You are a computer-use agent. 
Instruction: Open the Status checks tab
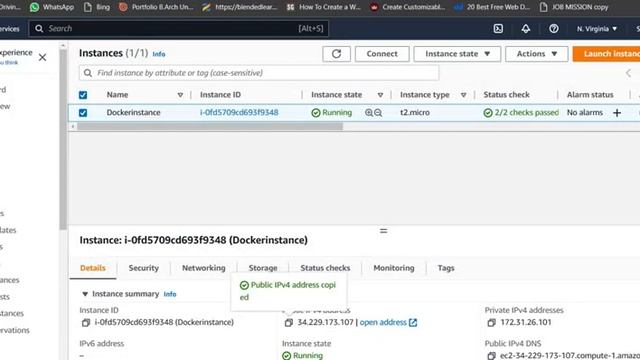pyautogui.click(x=325, y=268)
